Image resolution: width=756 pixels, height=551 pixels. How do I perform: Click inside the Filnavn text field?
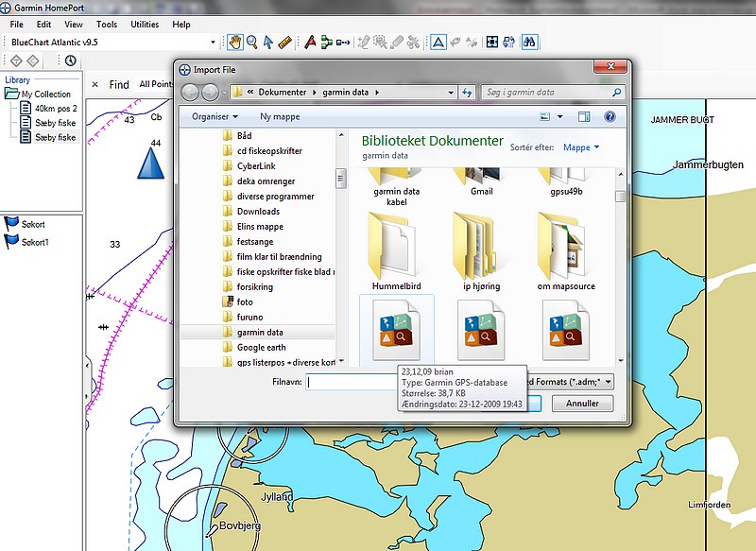point(353,382)
